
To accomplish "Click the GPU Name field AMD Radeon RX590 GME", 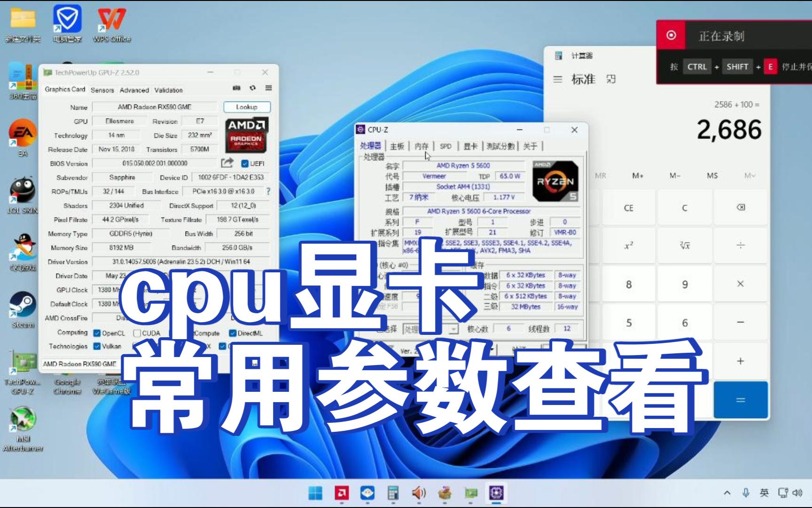I will click(155, 107).
